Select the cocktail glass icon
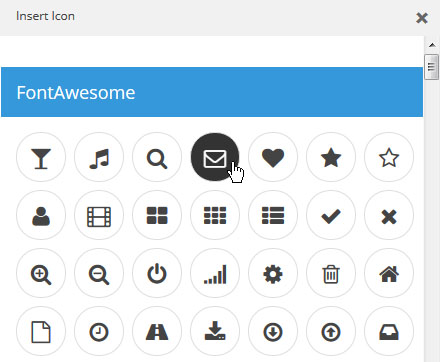The width and height of the screenshot is (440, 362). tap(41, 157)
